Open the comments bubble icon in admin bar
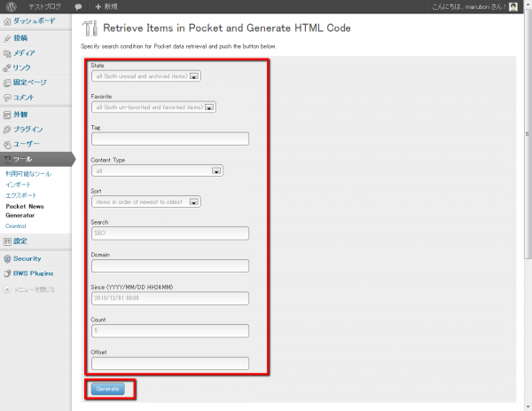 tap(78, 7)
